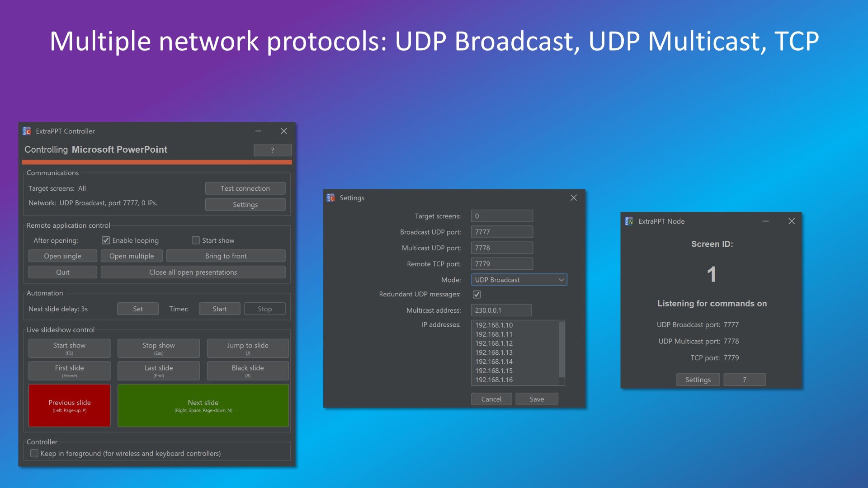
Task: Select the Target screens input field
Action: point(501,216)
